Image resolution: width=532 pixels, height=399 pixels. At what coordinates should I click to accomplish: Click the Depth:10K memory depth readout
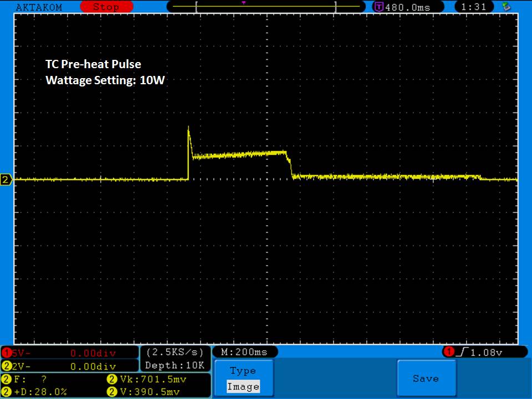[x=175, y=365]
